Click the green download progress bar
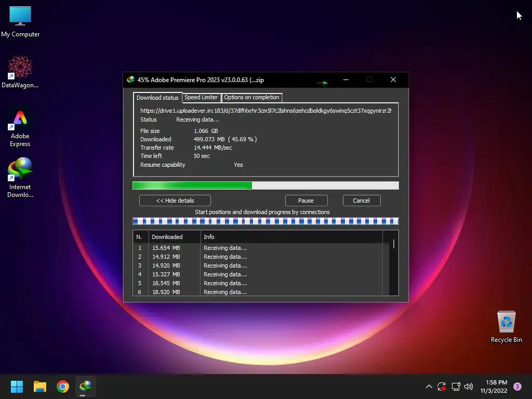 265,185
